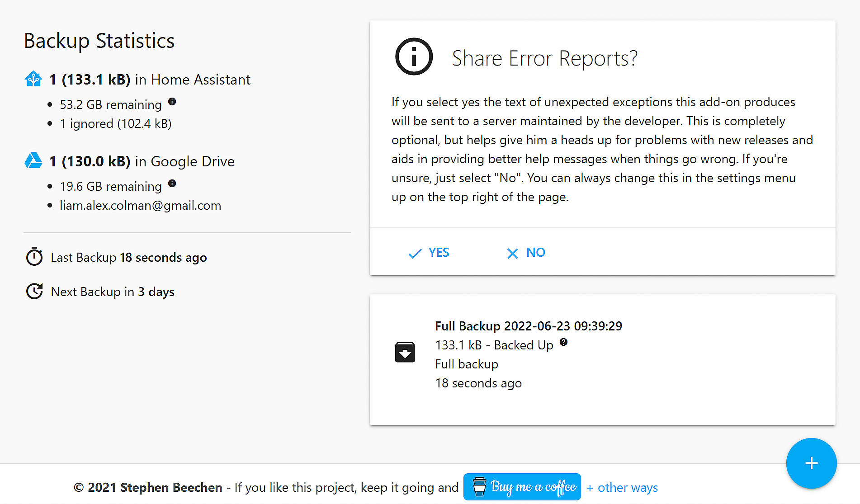Click the Last Backup stopwatch icon
Image resolution: width=860 pixels, height=504 pixels.
pyautogui.click(x=34, y=257)
